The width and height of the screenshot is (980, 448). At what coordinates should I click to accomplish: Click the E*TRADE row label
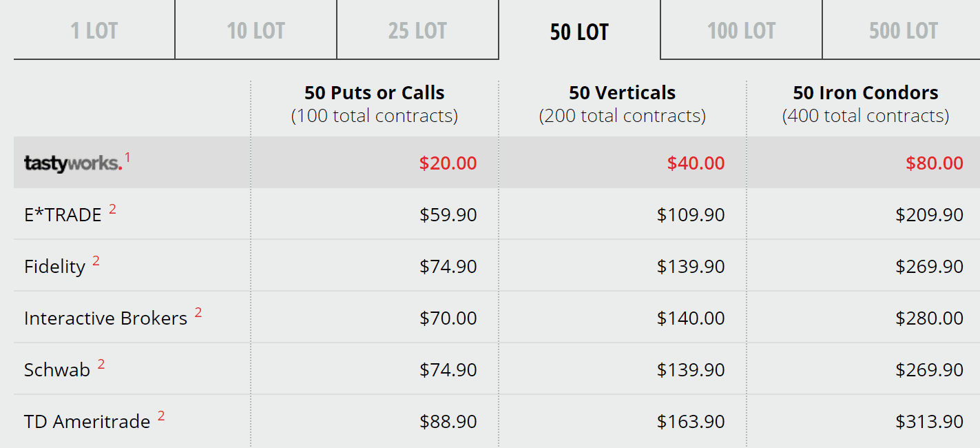click(x=63, y=215)
